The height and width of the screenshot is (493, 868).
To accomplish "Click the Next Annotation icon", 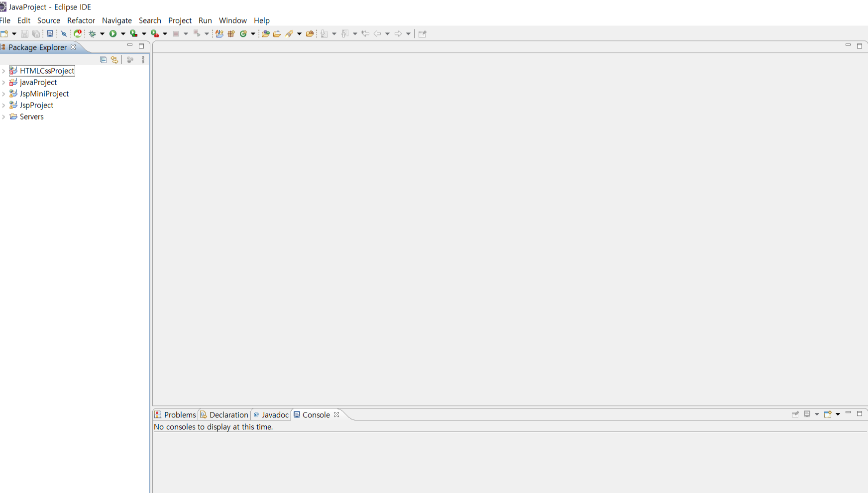I will (324, 34).
